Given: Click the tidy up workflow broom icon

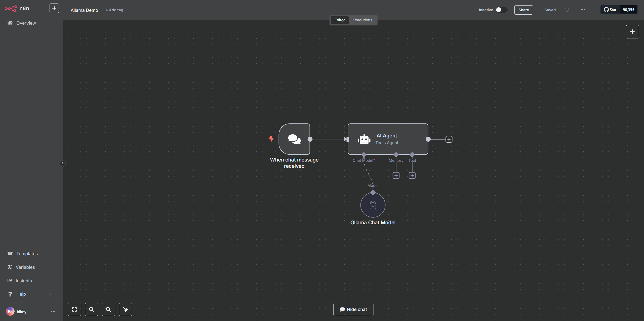Looking at the screenshot, I should pyautogui.click(x=125, y=309).
